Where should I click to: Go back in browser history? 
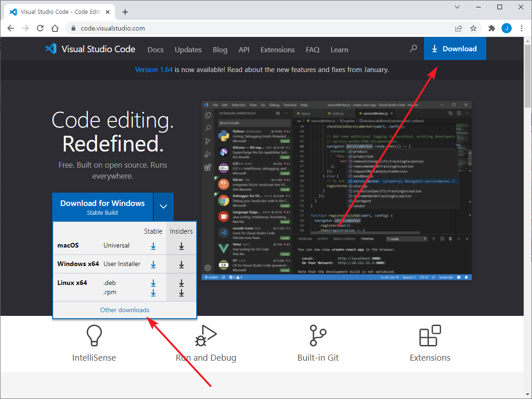tap(11, 28)
